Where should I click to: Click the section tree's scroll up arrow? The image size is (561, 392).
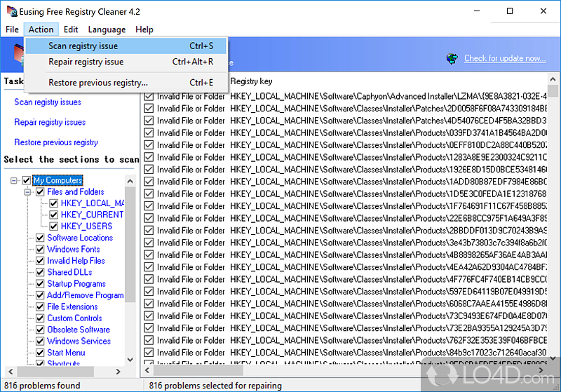[x=130, y=180]
